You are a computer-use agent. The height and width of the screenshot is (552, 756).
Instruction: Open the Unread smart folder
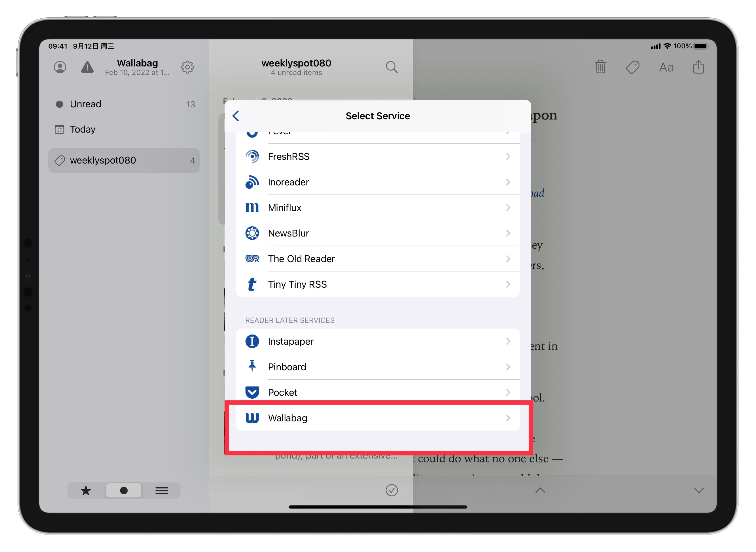click(x=124, y=104)
